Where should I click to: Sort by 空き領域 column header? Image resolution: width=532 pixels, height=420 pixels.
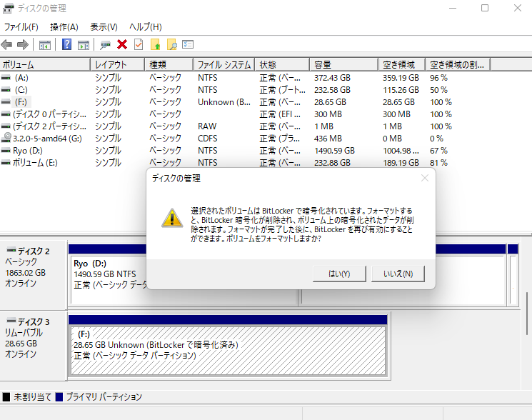click(x=402, y=64)
